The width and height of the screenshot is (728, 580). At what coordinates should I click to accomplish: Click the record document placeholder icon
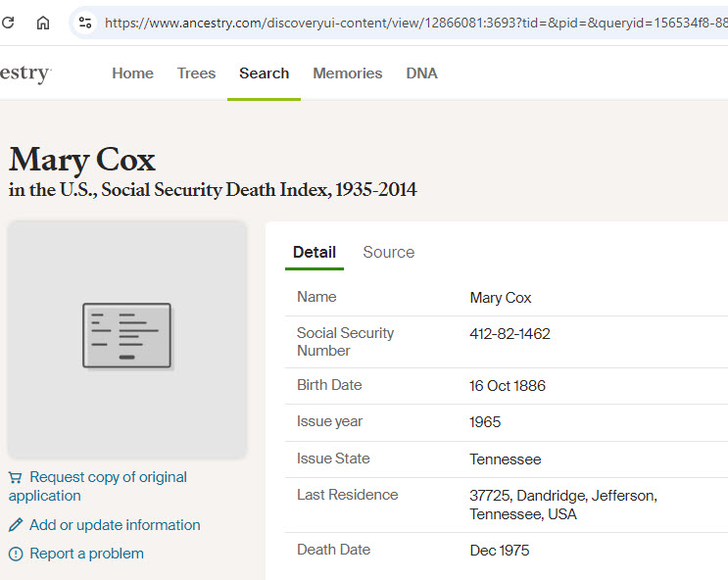click(x=126, y=335)
